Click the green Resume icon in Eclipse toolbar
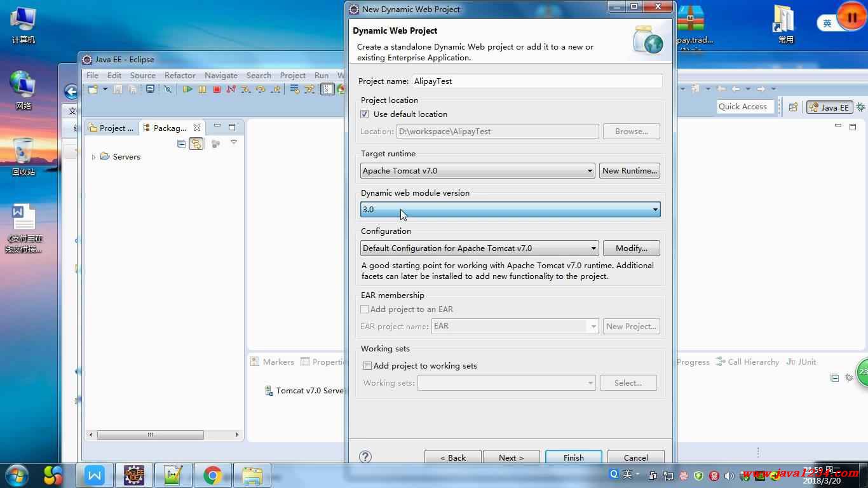 tap(187, 90)
